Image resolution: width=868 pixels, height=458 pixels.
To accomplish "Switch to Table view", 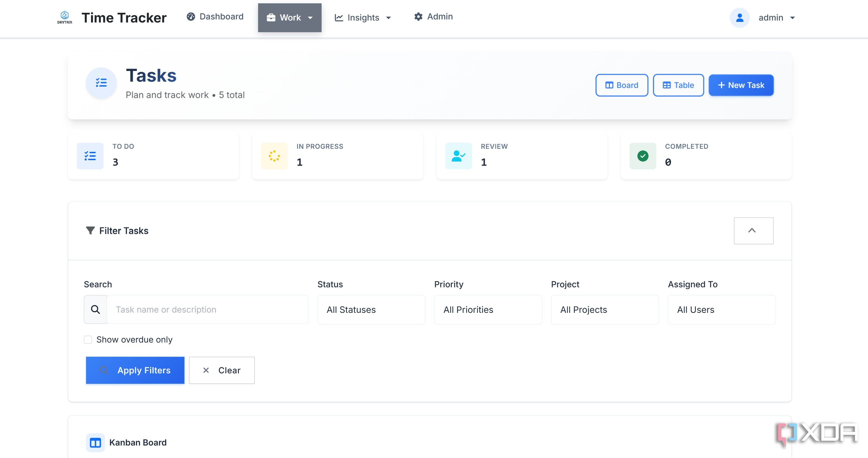I will click(678, 85).
